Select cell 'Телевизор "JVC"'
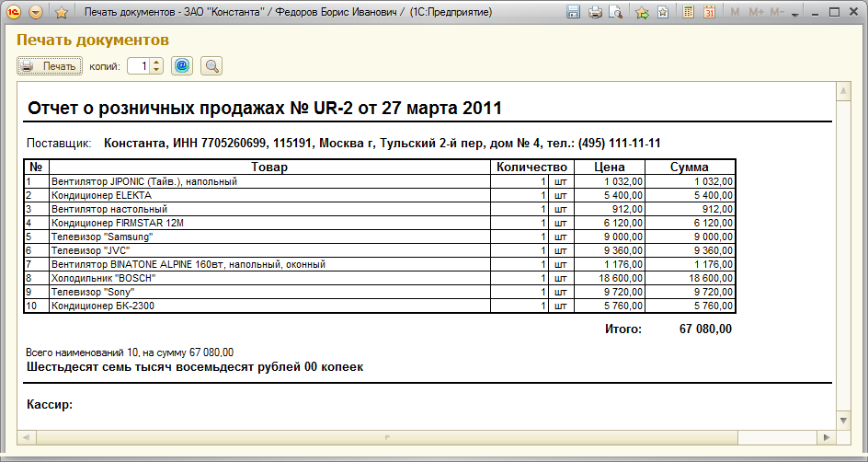This screenshot has height=462, width=868. point(269,250)
